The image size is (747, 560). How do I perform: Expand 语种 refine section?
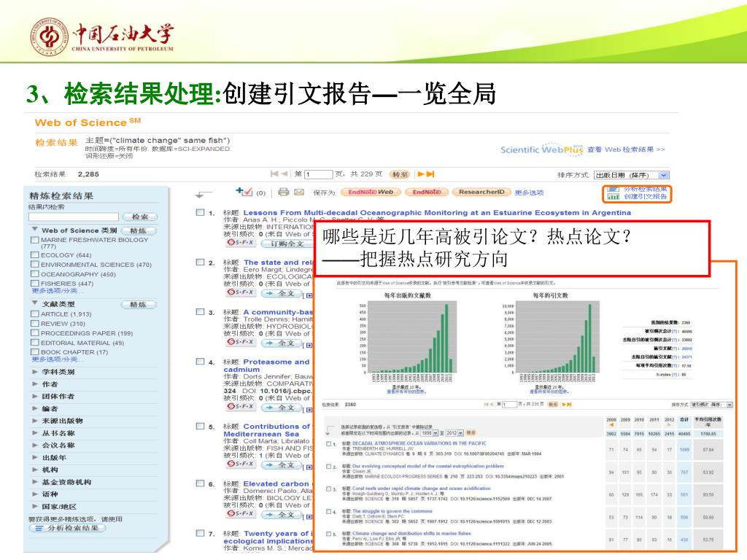[x=35, y=494]
